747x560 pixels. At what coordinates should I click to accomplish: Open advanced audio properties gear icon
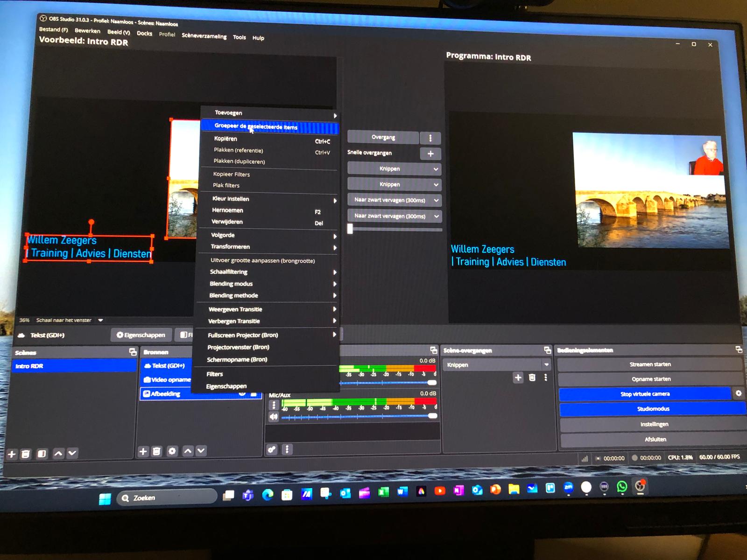tap(272, 449)
